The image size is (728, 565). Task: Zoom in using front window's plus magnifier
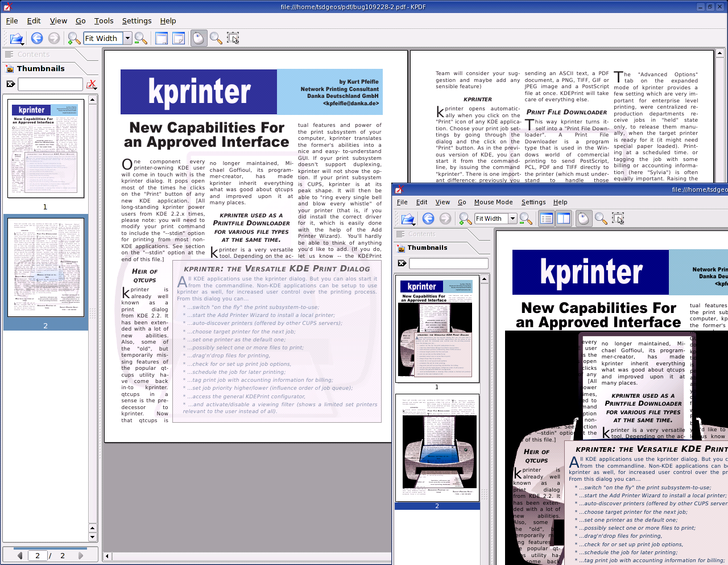(465, 218)
